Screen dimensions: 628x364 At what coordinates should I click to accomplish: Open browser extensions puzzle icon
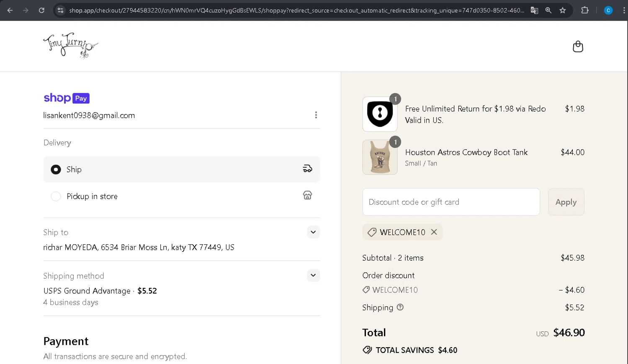click(585, 10)
